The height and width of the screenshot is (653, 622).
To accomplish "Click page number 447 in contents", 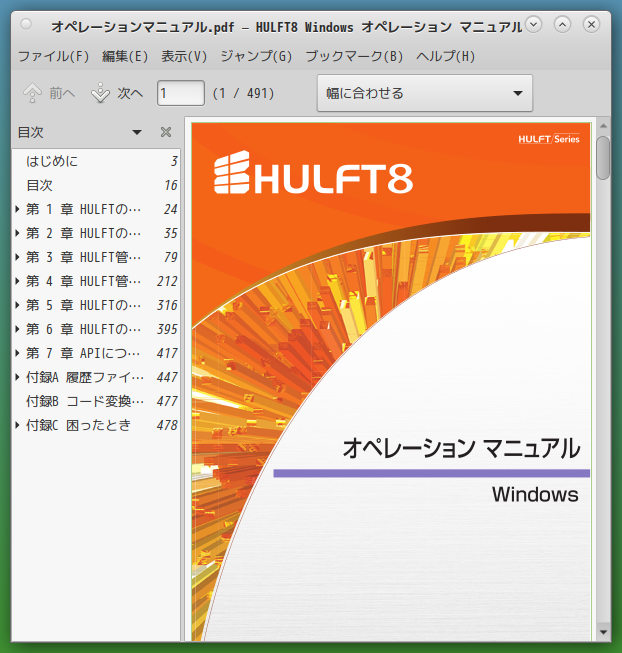I will tap(167, 377).
